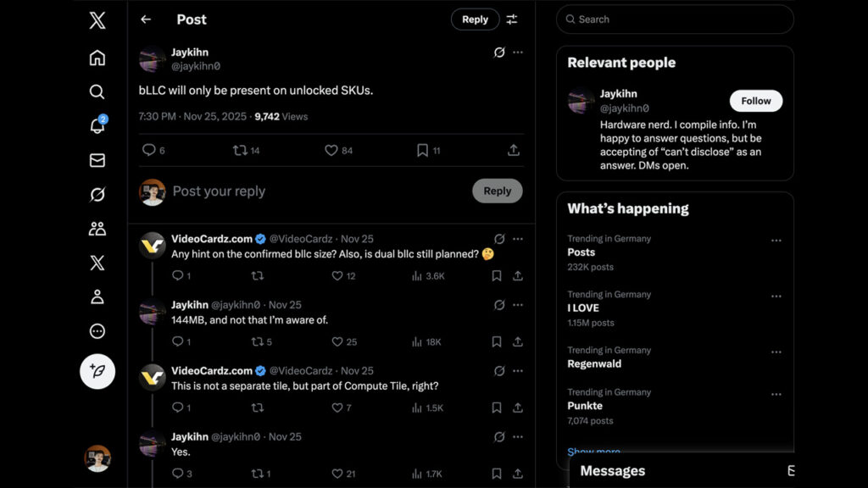Image resolution: width=868 pixels, height=488 pixels.
Task: Go to Home in sidebar
Action: 97,58
